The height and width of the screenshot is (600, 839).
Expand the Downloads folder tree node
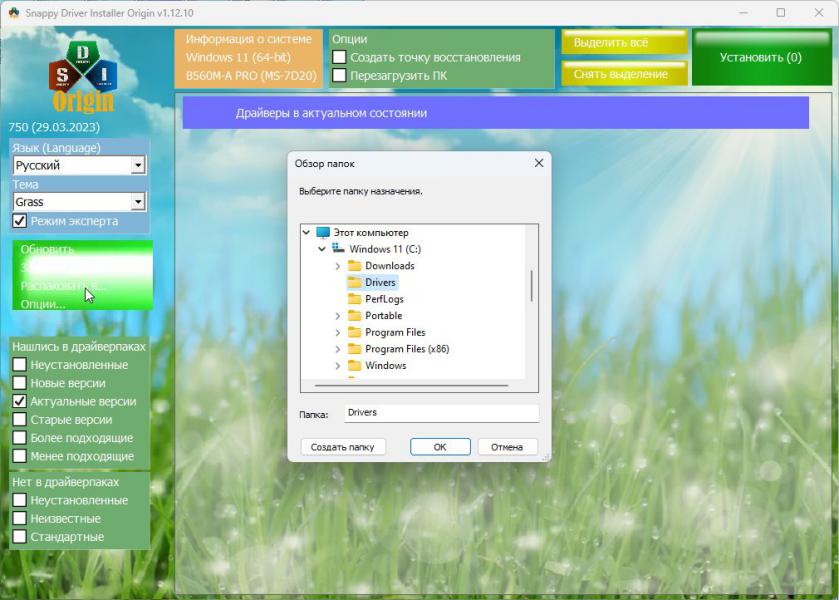click(338, 266)
